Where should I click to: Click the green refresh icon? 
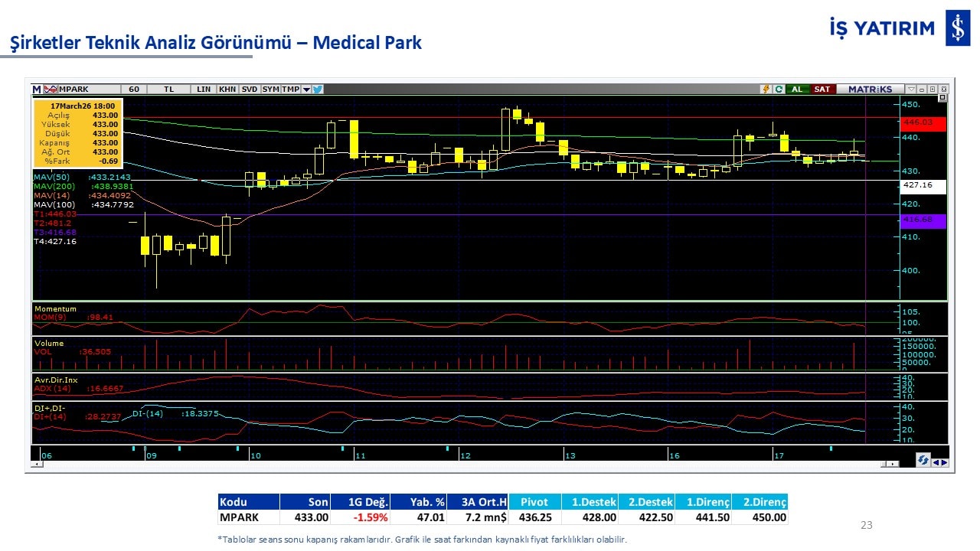tap(779, 90)
